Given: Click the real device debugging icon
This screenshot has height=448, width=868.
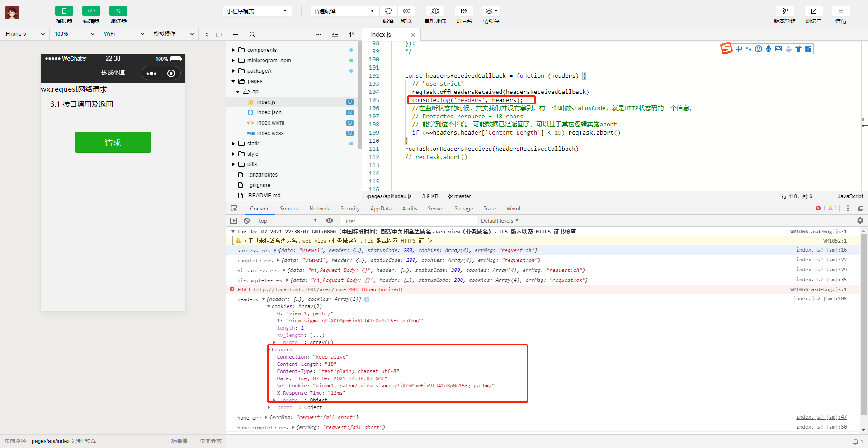Looking at the screenshot, I should point(435,11).
